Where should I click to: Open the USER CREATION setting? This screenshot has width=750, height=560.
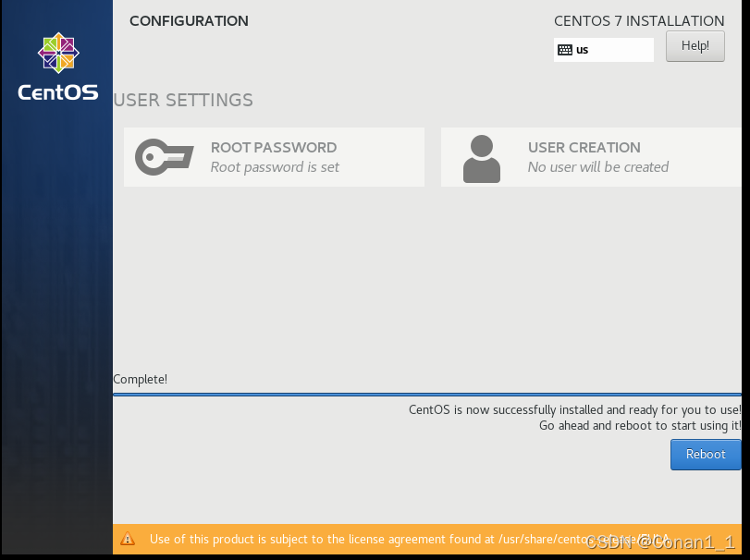point(591,157)
